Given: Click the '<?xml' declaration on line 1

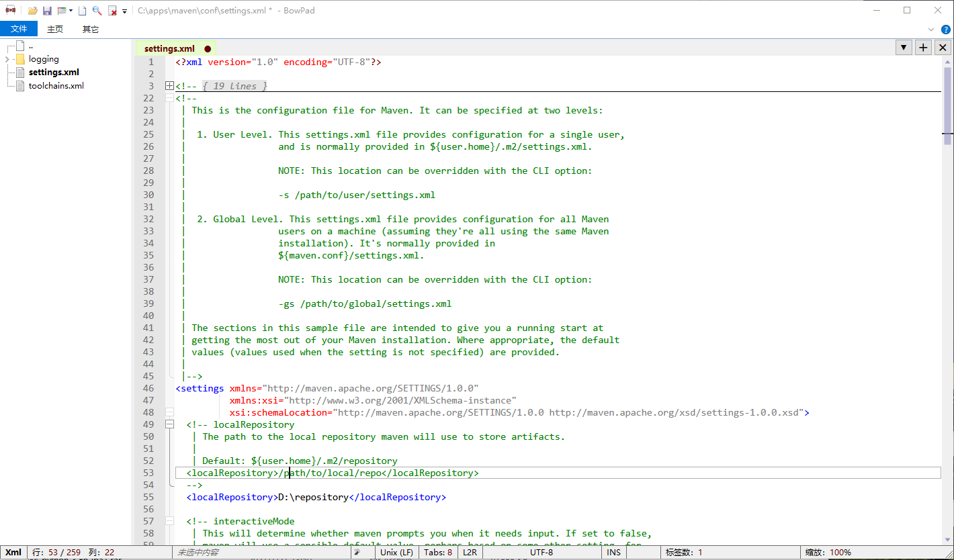Looking at the screenshot, I should pyautogui.click(x=189, y=62).
